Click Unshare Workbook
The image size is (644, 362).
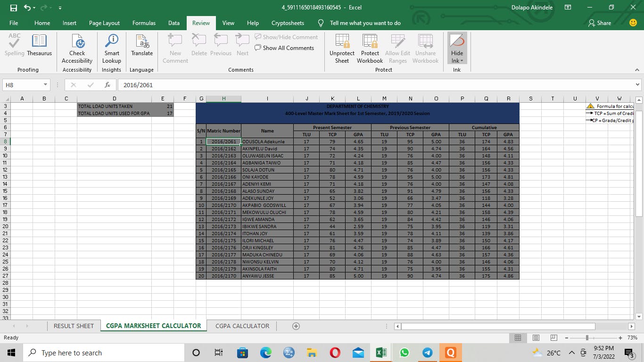tap(425, 49)
